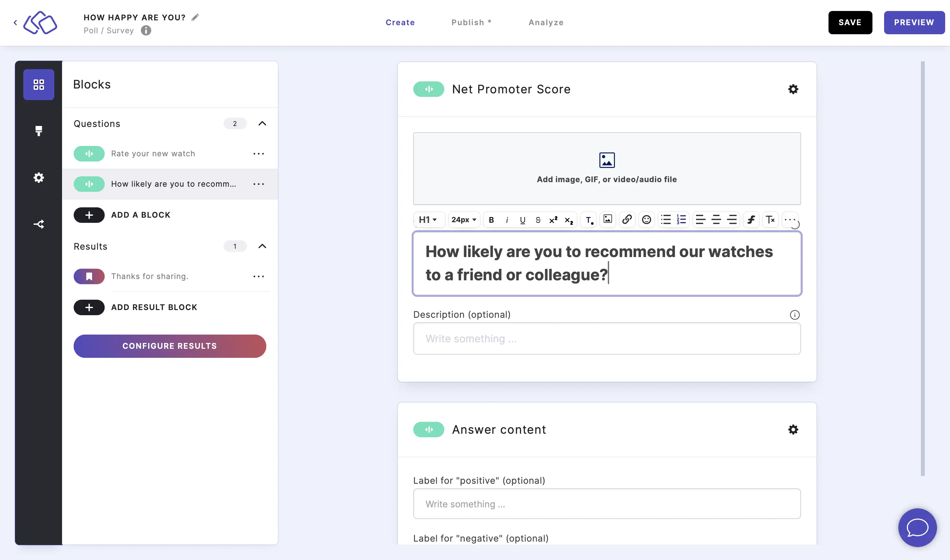950x560 pixels.
Task: Click the CONFIGURE RESULTS button
Action: [169, 346]
